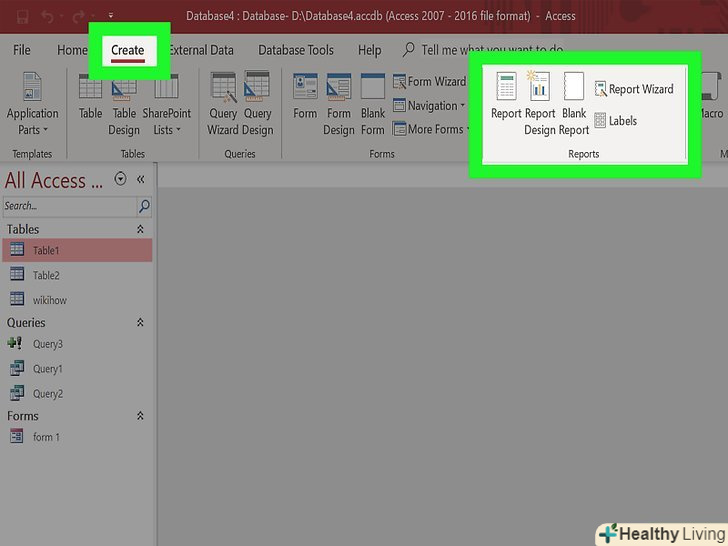Create a new Form
Image resolution: width=728 pixels, height=546 pixels.
[x=305, y=97]
